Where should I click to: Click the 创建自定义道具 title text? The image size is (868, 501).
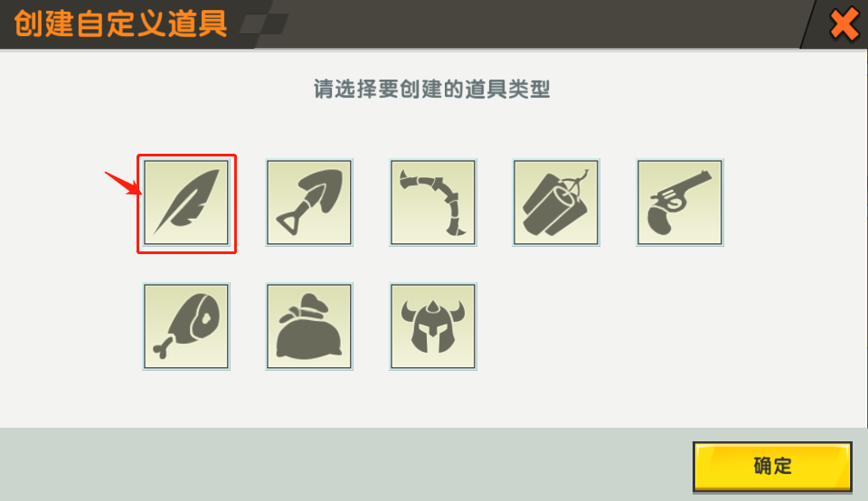pos(120,24)
